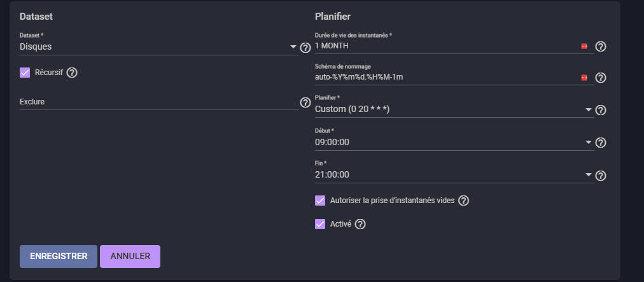Open the Custom (0 20 * * *) schedule dropdown

[454, 109]
